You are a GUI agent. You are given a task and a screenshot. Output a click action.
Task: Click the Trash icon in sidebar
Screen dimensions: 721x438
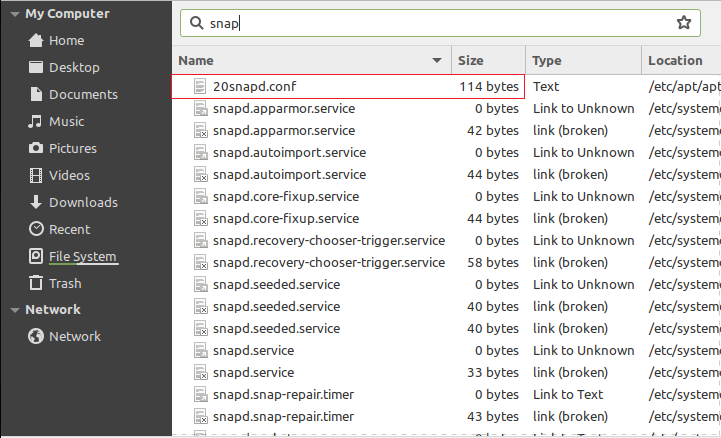[36, 284]
